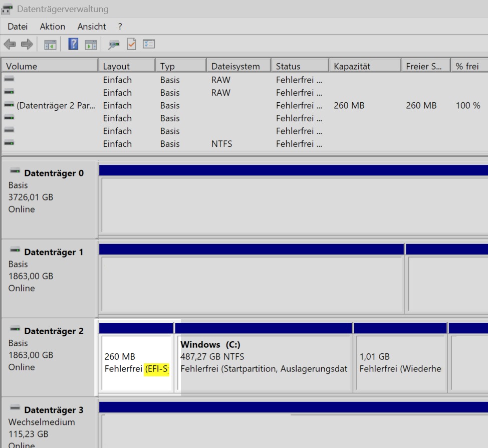Click the drive icon next to Datenträger 3
Viewport: 488px width, 448px height.
click(15, 407)
